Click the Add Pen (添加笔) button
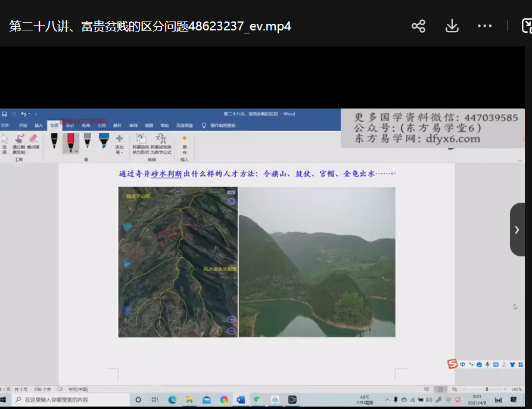The image size is (532, 409). [119, 144]
